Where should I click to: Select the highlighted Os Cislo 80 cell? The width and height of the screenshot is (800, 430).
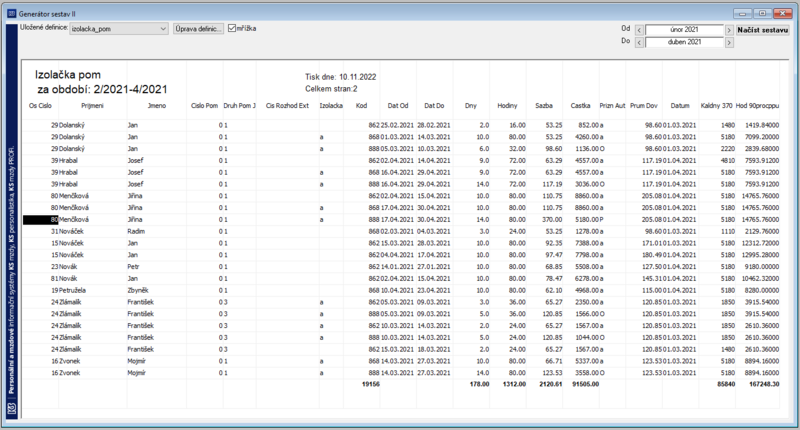tap(41, 220)
